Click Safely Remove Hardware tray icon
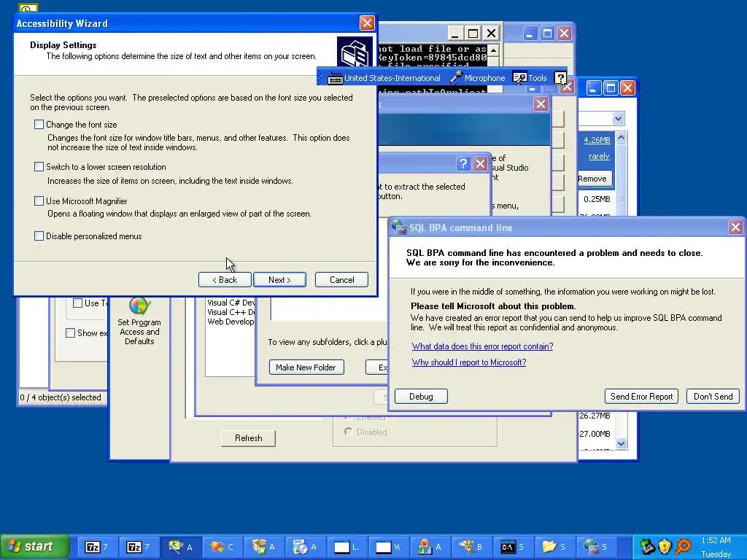 pos(647,547)
